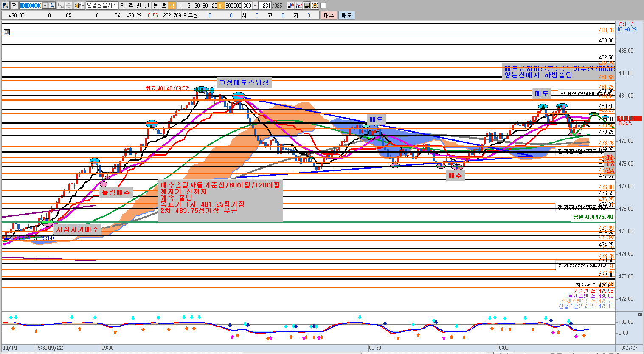Click the pink 매수 buy button

[x=329, y=15]
